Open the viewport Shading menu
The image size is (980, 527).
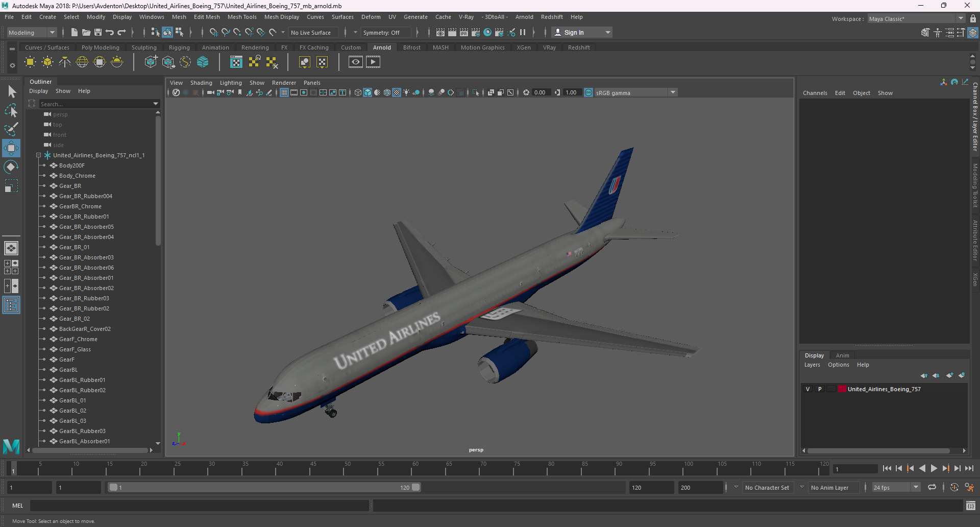point(201,83)
